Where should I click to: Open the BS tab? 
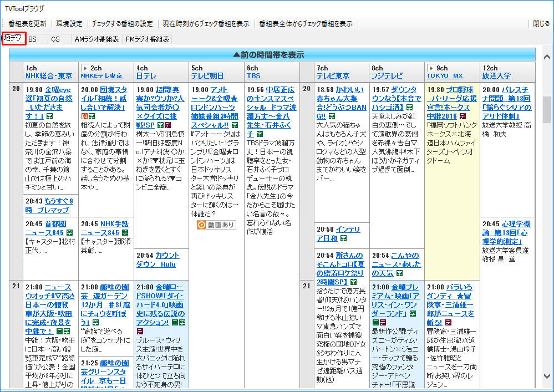point(33,39)
